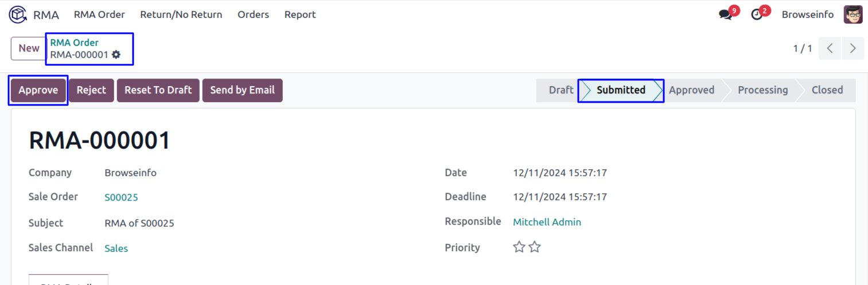This screenshot has width=868, height=285.
Task: Open the Return/No Return menu
Action: (181, 14)
